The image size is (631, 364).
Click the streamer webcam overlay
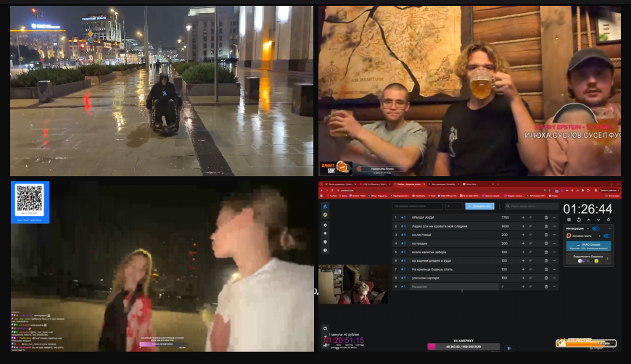[x=353, y=284]
